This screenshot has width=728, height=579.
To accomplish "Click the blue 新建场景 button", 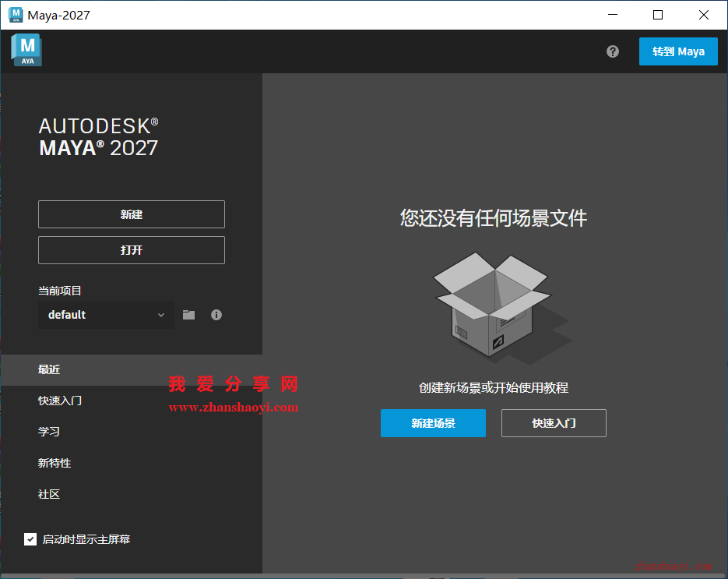I will coord(433,423).
